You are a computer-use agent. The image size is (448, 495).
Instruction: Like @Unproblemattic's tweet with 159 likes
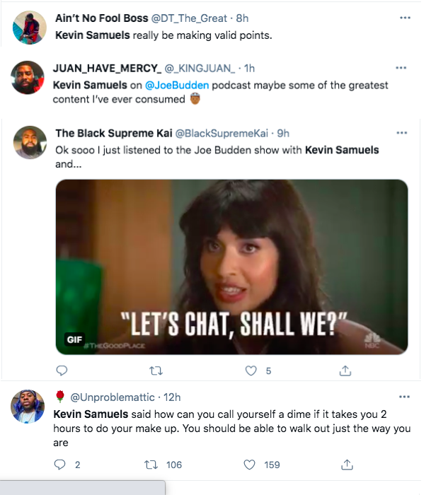click(x=249, y=465)
